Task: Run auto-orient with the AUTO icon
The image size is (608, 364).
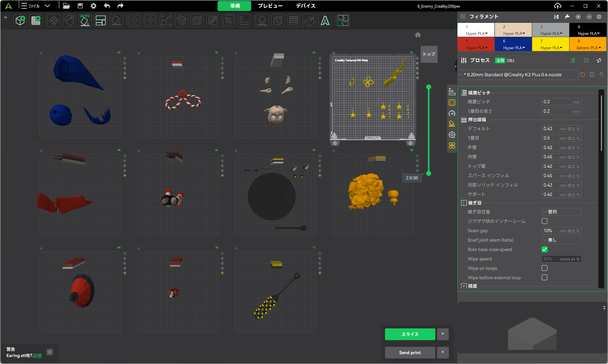Action: pyautogui.click(x=85, y=21)
